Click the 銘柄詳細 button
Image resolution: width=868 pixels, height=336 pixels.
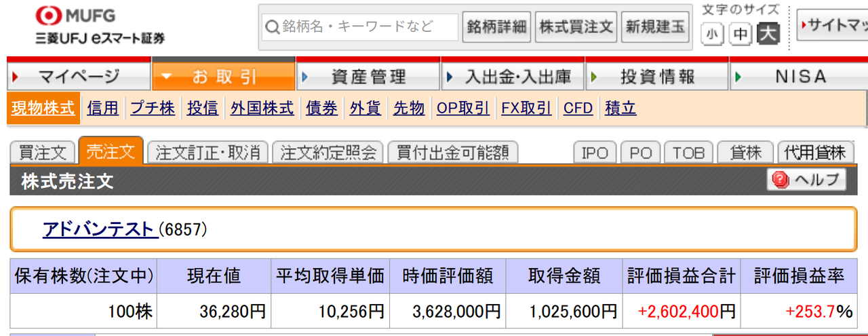(497, 27)
